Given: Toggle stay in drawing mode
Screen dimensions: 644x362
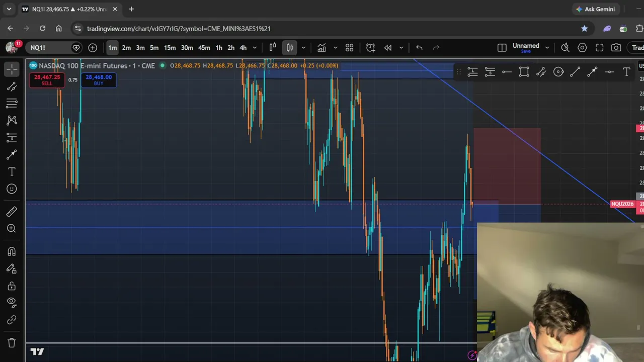Looking at the screenshot, I should tap(12, 269).
